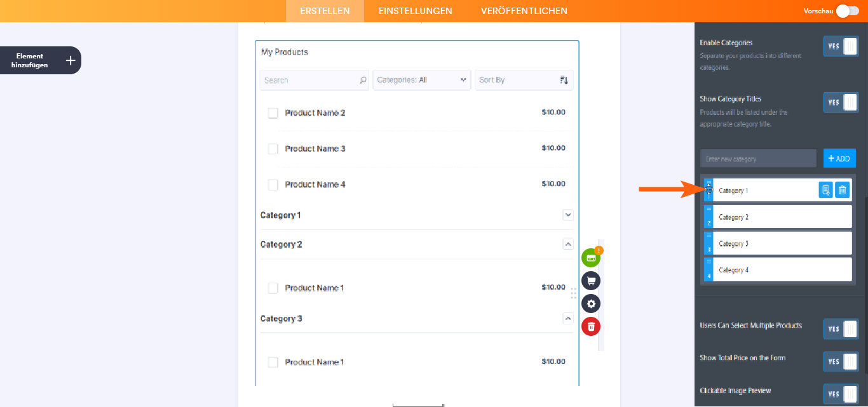
Task: Open the Sort By dropdown
Action: pos(524,80)
